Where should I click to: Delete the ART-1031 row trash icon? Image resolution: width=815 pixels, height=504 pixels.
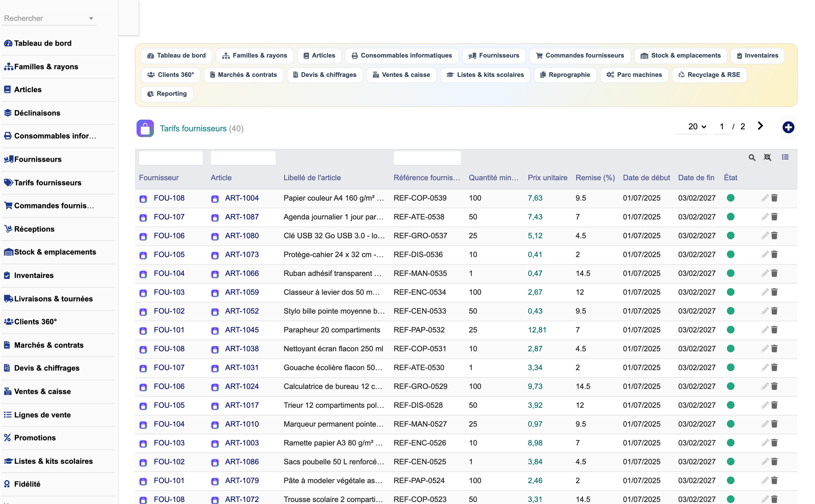774,368
